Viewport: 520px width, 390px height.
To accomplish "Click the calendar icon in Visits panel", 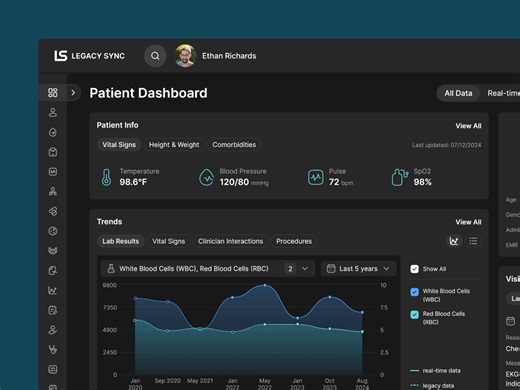I will point(510,321).
